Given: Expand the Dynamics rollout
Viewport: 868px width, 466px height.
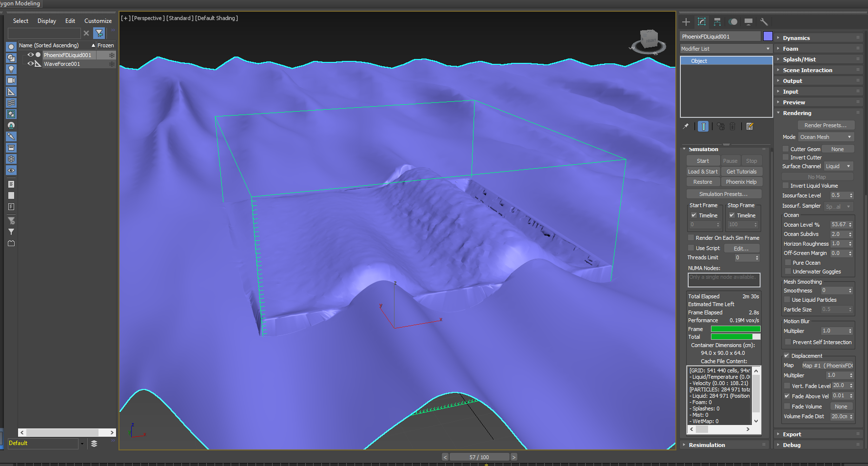Looking at the screenshot, I should [818, 38].
